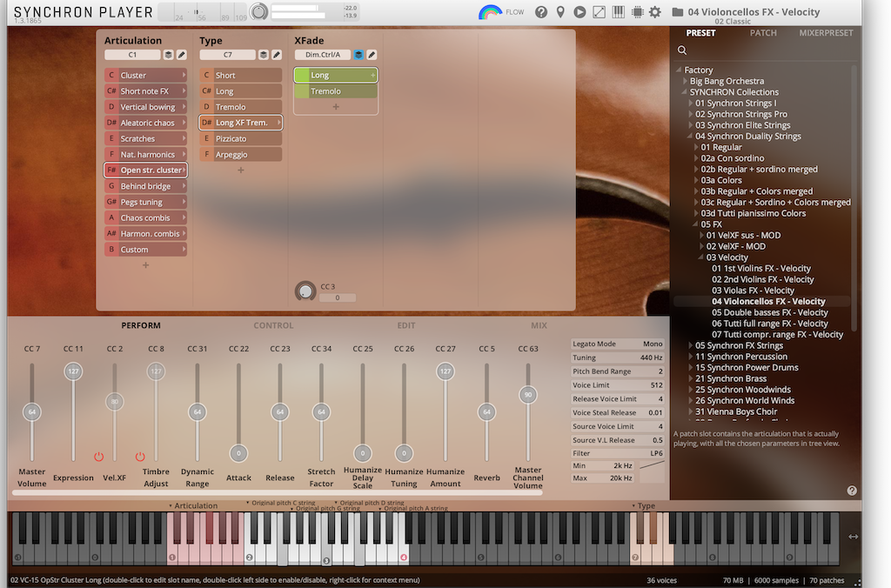Click the keyboard horizontal resize arrow icon
Screen dimensions: 891x588
click(x=853, y=537)
